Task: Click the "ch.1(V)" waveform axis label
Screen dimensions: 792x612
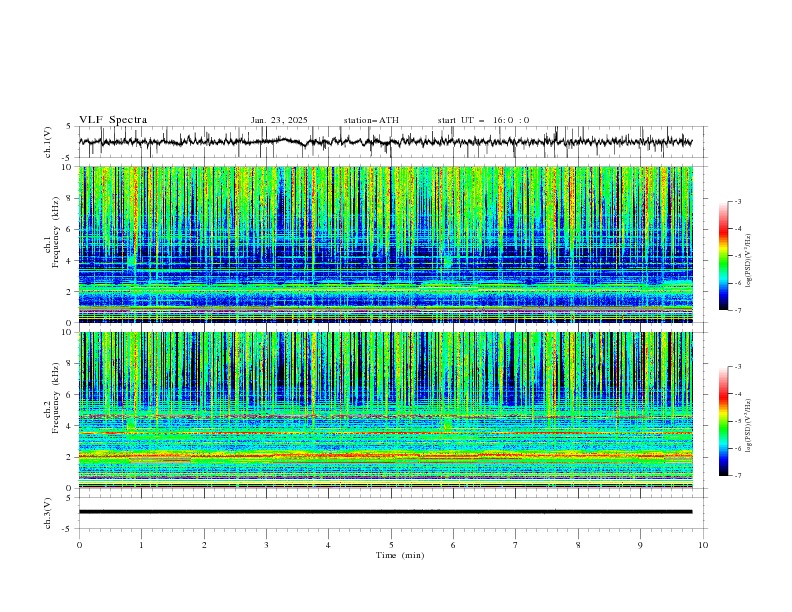Action: click(48, 142)
